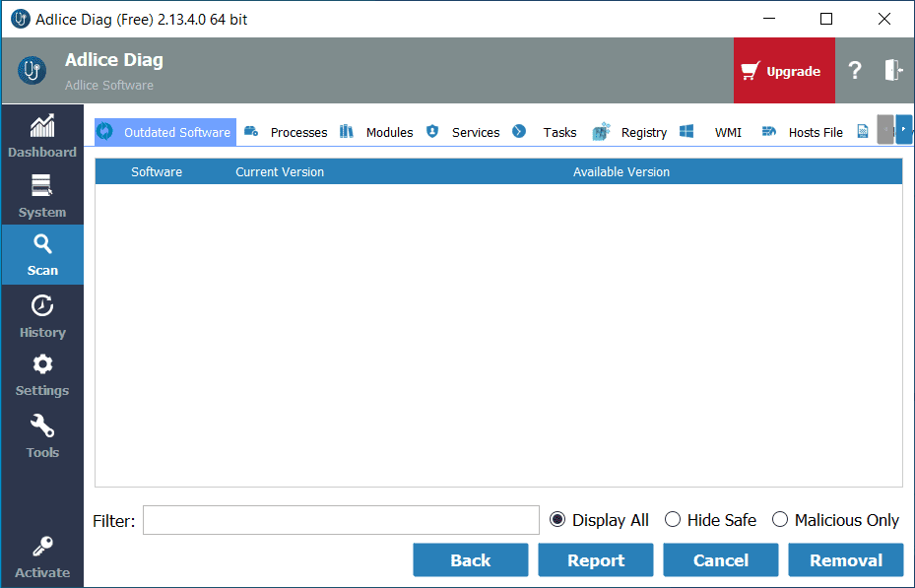Switch to the WMI tab
Screen dimensions: 915x588
tap(712, 132)
